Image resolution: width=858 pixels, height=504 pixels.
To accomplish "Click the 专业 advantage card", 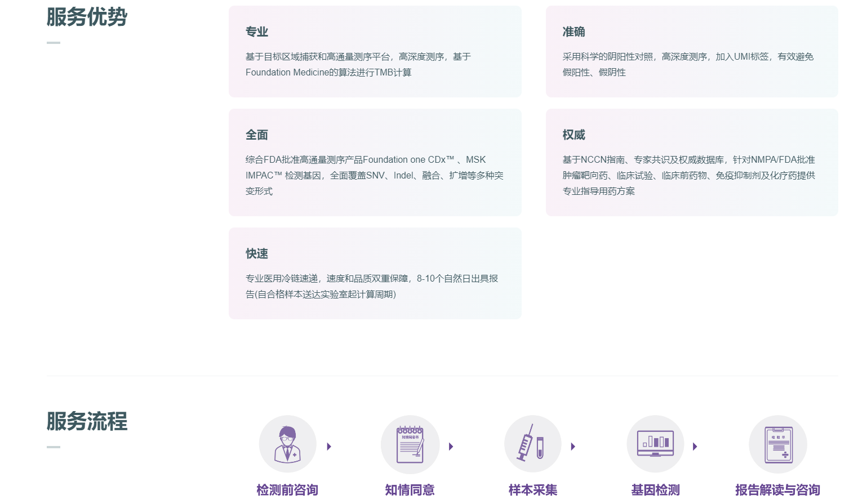I will [375, 52].
